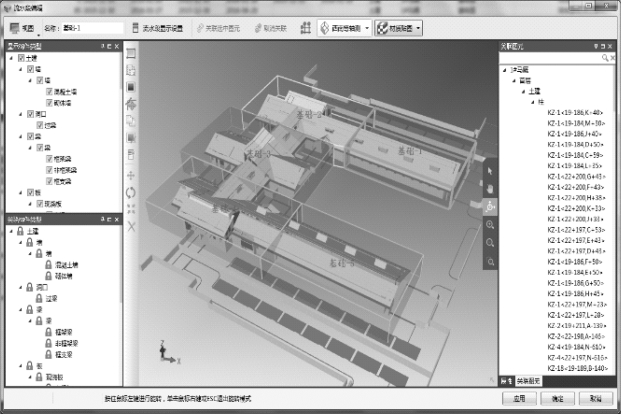Open 流水段显示设置 display settings

pos(157,28)
